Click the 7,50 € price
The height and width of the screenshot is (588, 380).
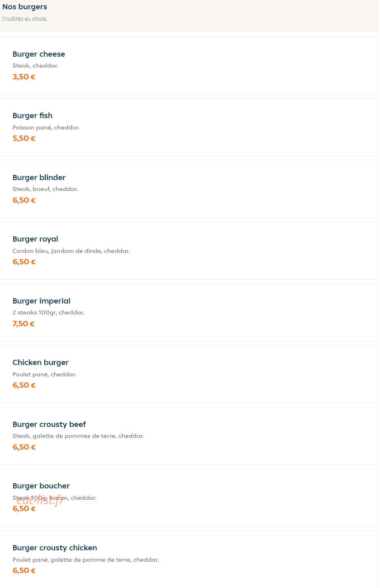pos(23,324)
